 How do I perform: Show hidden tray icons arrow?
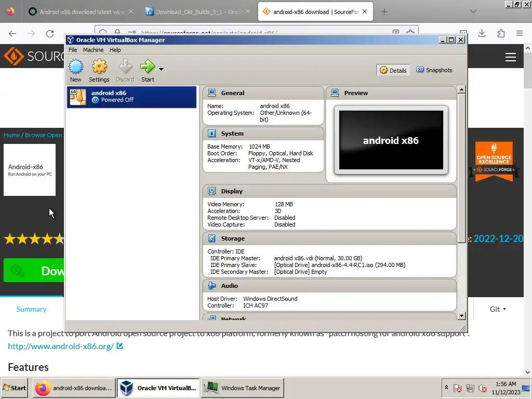click(446, 388)
